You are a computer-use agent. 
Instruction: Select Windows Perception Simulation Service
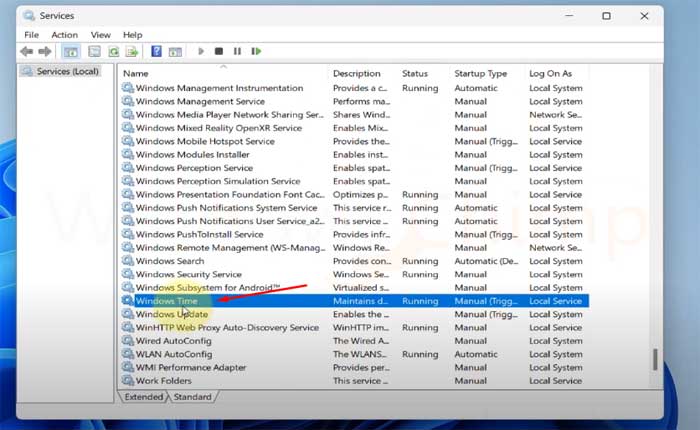[x=218, y=181]
